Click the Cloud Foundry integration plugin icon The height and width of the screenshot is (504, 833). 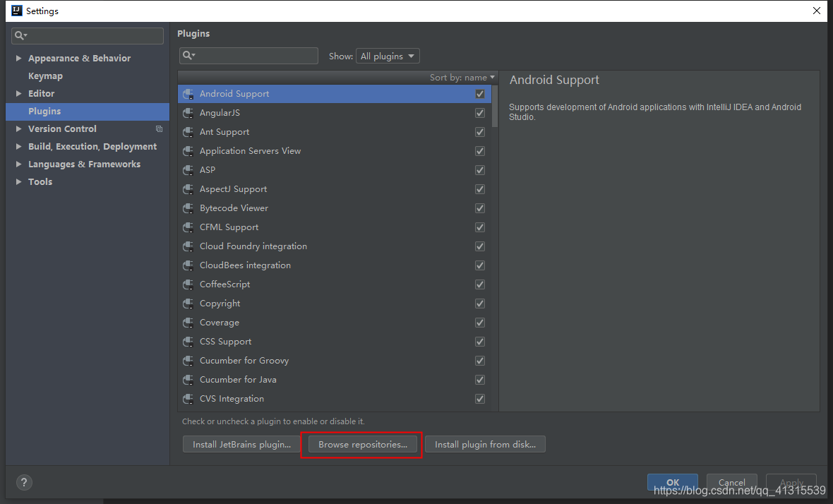[188, 247]
